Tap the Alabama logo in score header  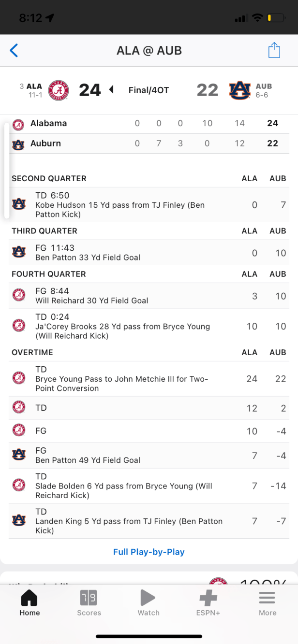pos(60,90)
